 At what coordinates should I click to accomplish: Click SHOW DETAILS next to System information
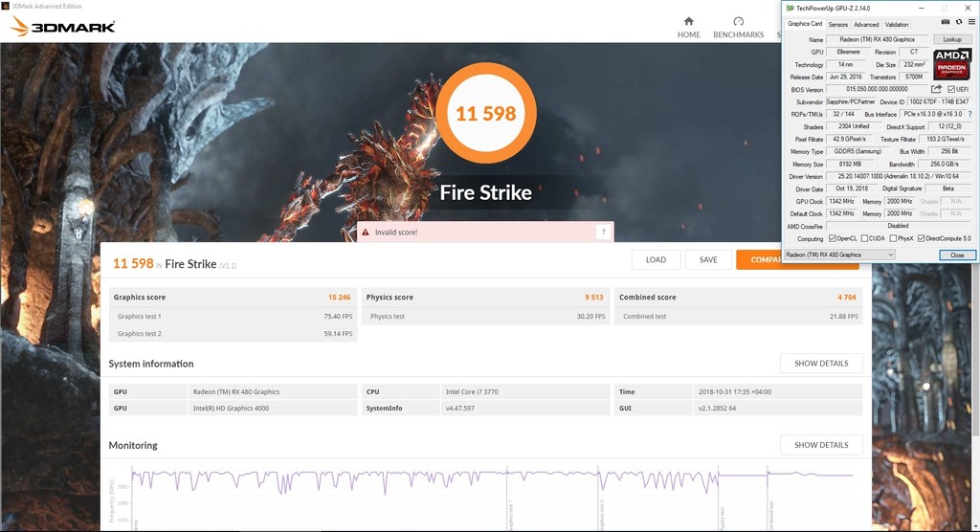point(821,364)
